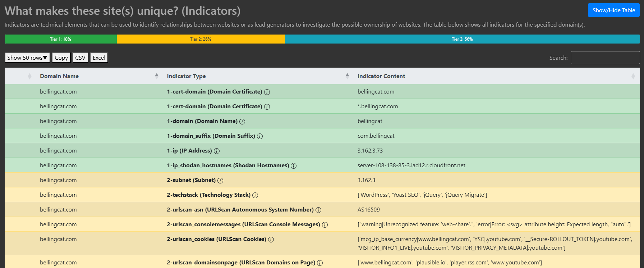
Task: Click info icon for URLScan Autonomous System Number
Action: coord(318,210)
